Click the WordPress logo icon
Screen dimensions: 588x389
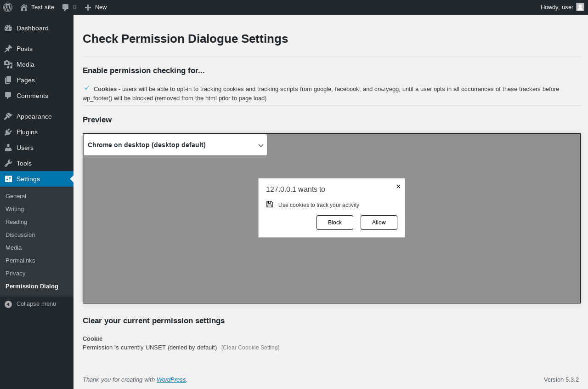(x=8, y=7)
